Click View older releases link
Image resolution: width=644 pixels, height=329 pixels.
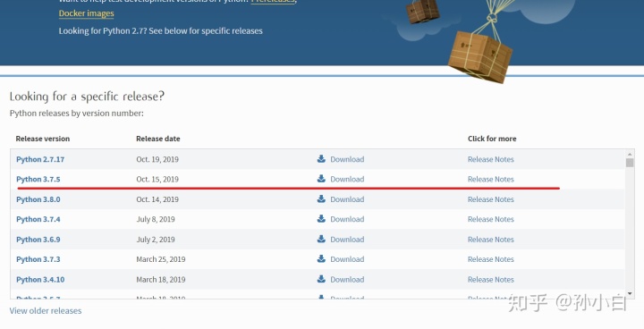tap(46, 311)
